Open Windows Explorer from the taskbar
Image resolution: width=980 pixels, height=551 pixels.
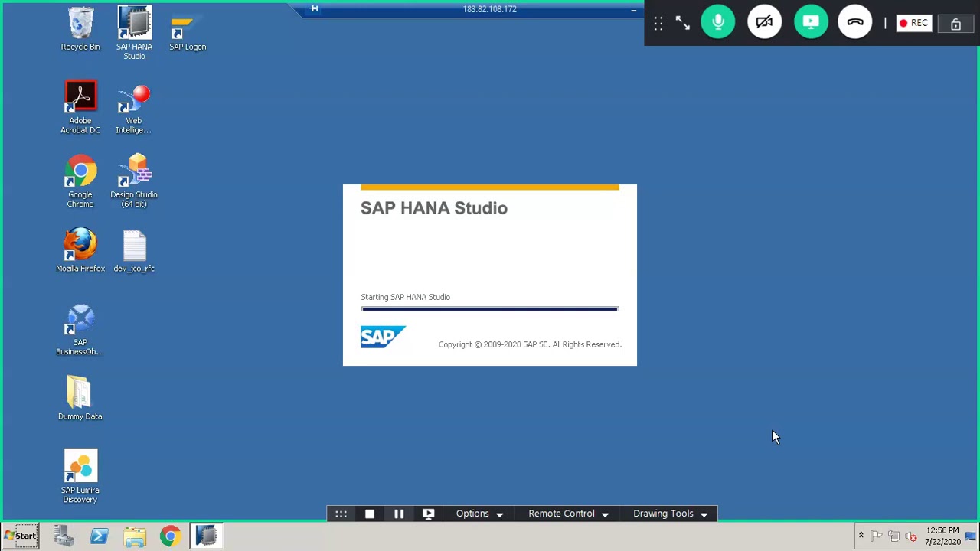[x=135, y=536]
